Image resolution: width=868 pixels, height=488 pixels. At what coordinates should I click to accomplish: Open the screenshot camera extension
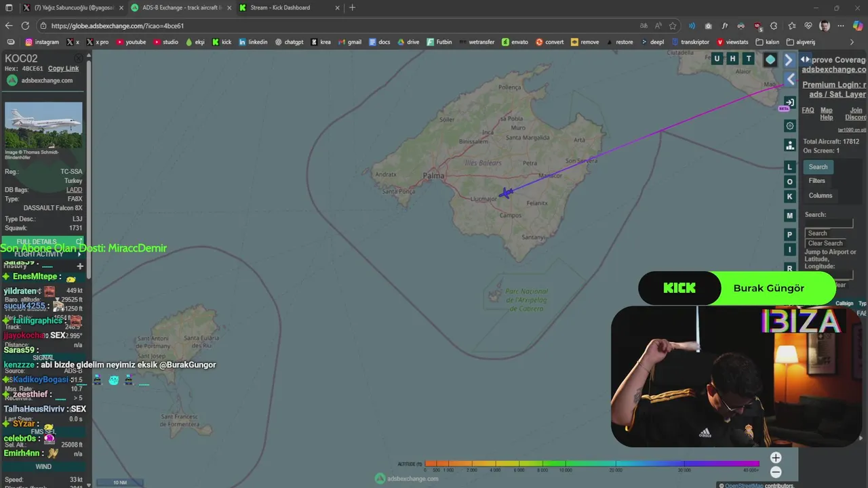(709, 26)
